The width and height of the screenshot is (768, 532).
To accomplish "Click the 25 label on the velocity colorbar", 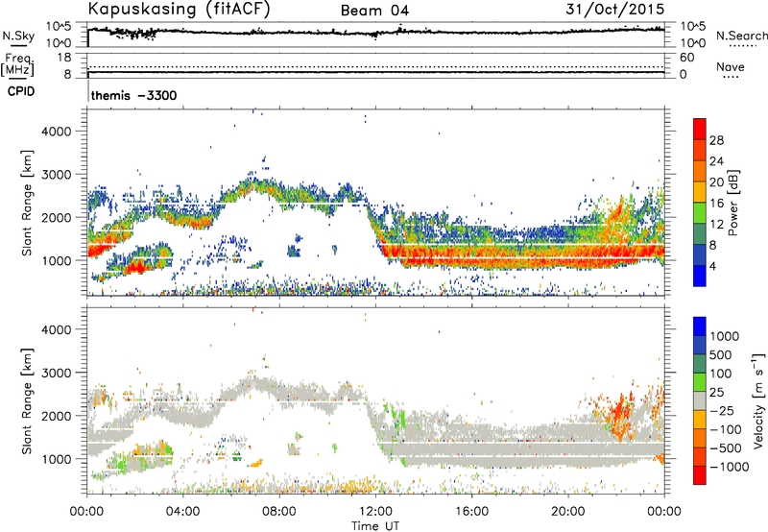I will tap(716, 392).
